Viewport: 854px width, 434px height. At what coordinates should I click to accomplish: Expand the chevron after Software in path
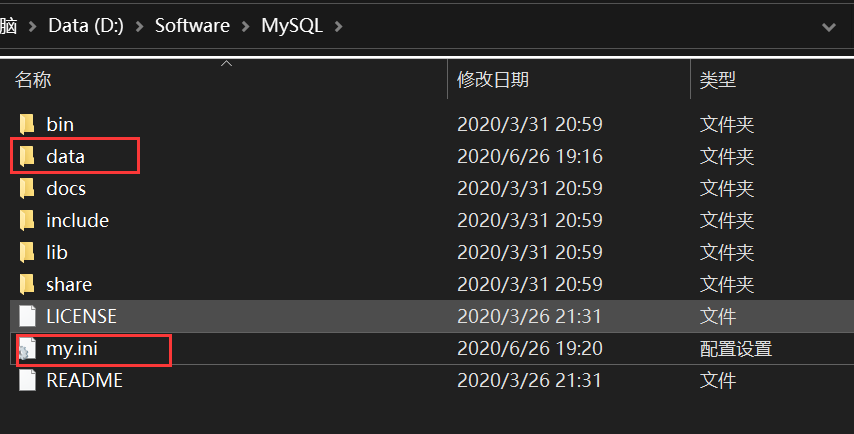point(246,26)
